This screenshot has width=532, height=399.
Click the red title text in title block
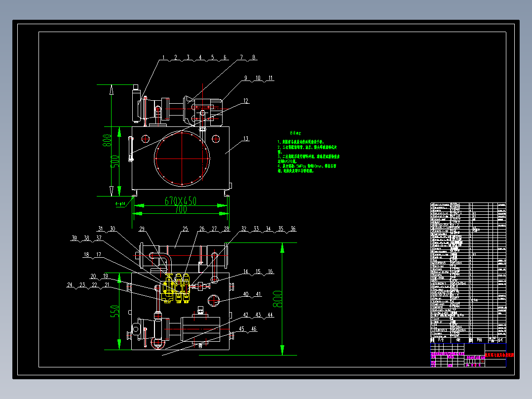click(499, 355)
